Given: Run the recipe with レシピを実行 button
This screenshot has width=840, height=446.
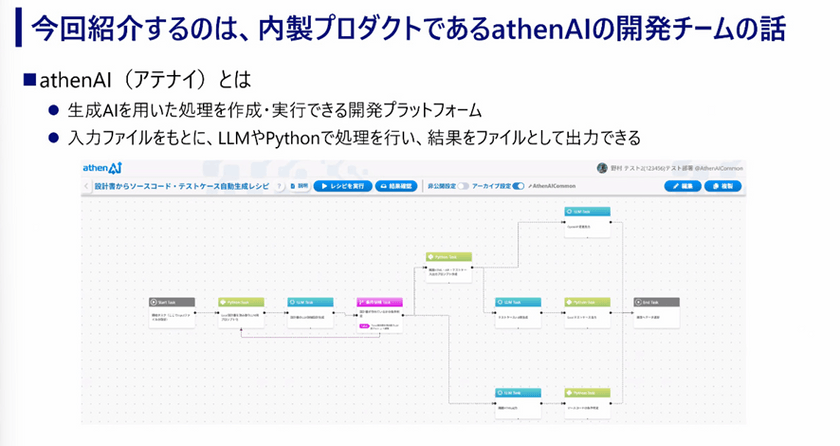Looking at the screenshot, I should 340,186.
